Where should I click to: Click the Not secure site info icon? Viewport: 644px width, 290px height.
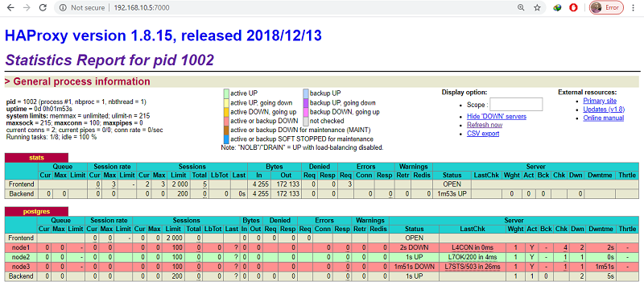(63, 8)
